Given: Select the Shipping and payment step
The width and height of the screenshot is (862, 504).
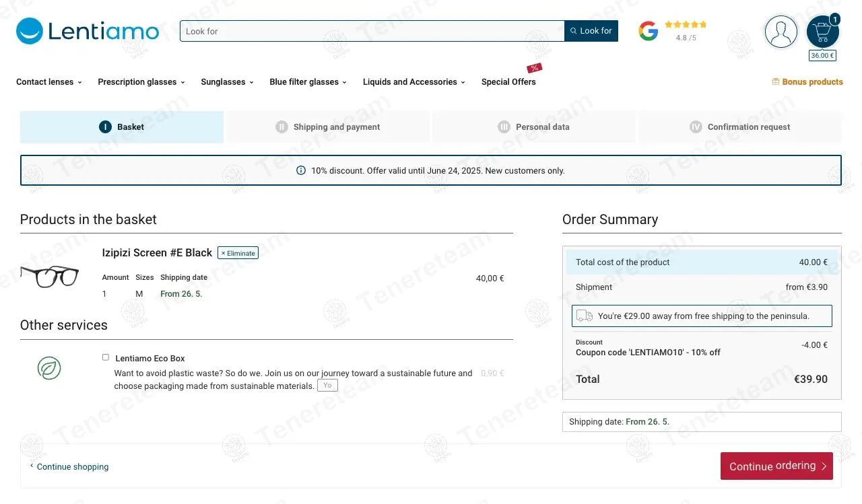Looking at the screenshot, I should [x=328, y=127].
